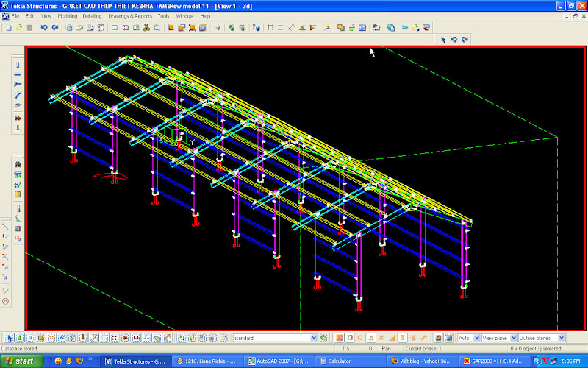
Task: Click the binoculars icon in left toolbar
Action: click(x=18, y=164)
